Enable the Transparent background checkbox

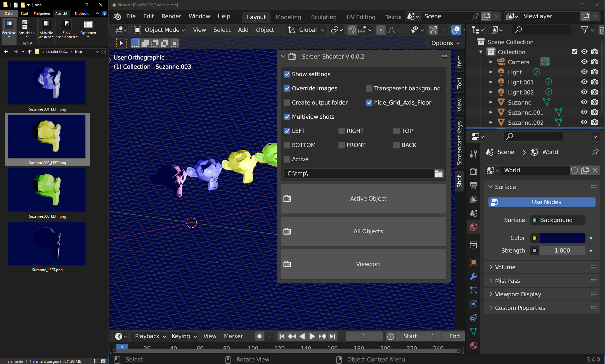tap(369, 88)
